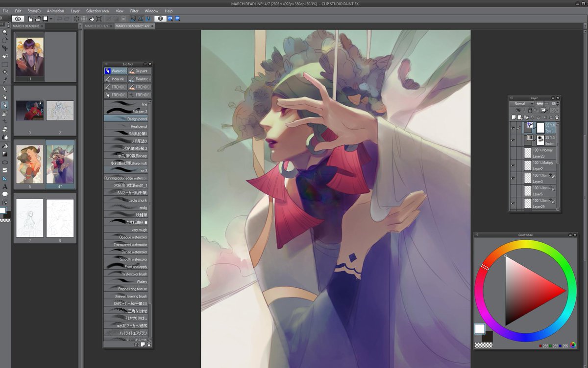The height and width of the screenshot is (368, 588).
Task: Hide Layer2 Multiply layer
Action: 513,166
